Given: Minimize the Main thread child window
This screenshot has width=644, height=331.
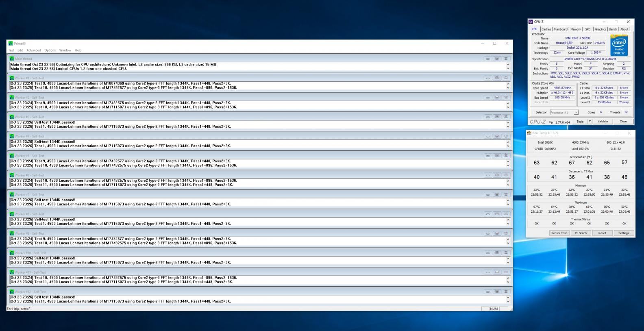Looking at the screenshot, I should click(x=487, y=59).
